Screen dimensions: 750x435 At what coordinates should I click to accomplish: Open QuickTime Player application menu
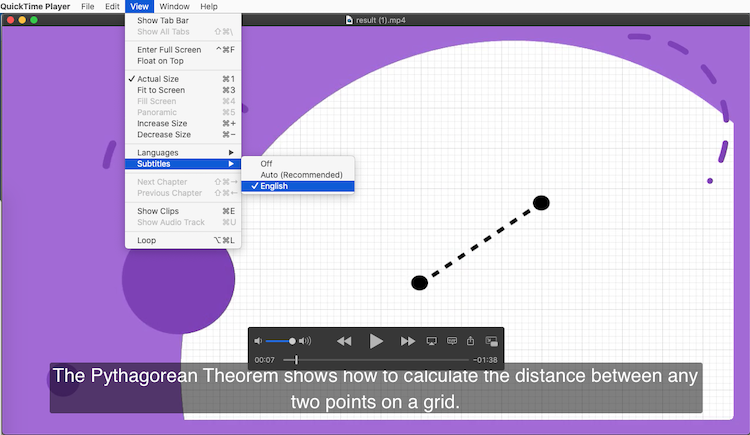coord(35,6)
